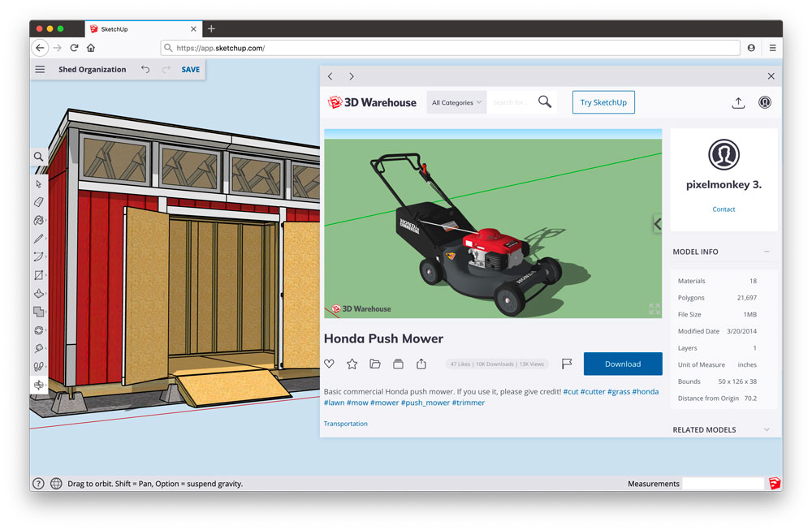Viewport: 812px width, 530px height.
Task: Select the SketchUp browser tab
Action: 144,29
